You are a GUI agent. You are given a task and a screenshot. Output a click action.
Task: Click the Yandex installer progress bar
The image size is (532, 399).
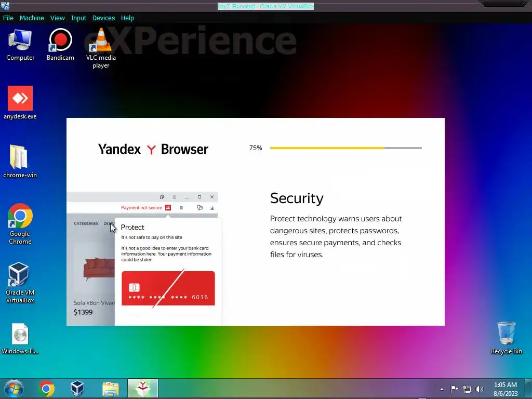[345, 148]
